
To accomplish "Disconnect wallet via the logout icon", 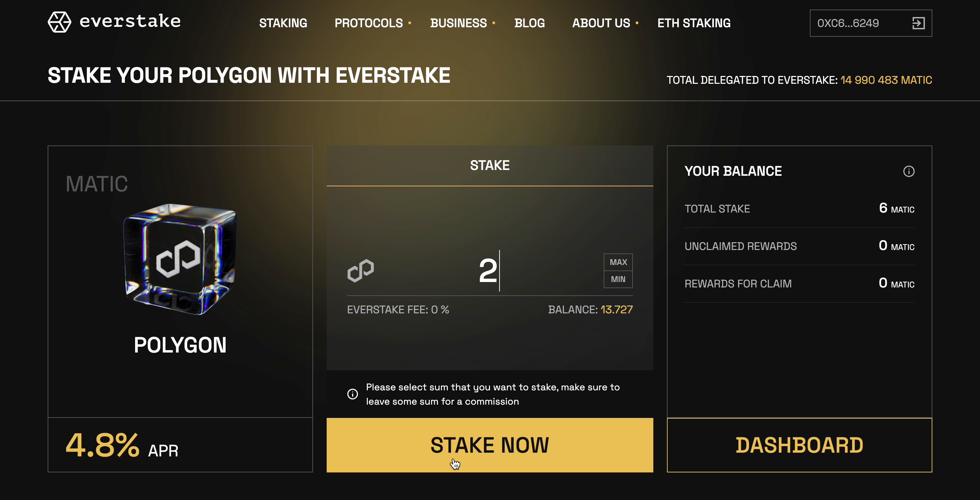I will 920,23.
